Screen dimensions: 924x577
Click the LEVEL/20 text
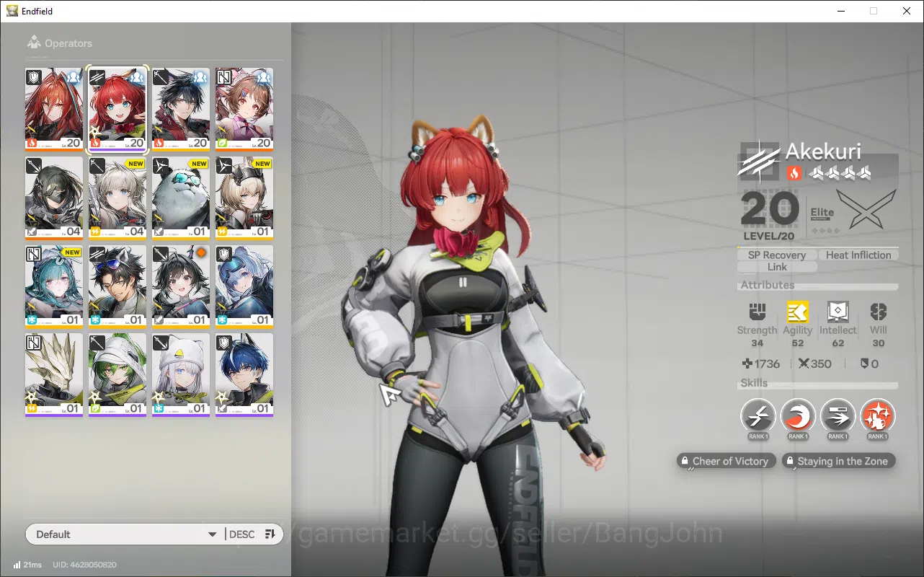768,237
